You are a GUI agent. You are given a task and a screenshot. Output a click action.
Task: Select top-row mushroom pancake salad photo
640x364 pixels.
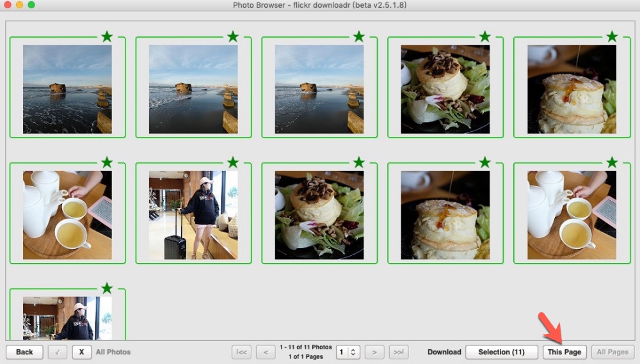[x=445, y=89]
